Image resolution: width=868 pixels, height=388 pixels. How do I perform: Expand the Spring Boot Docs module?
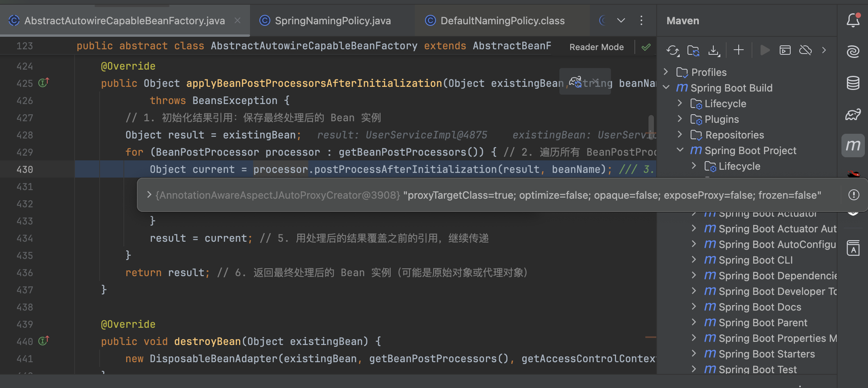point(694,306)
